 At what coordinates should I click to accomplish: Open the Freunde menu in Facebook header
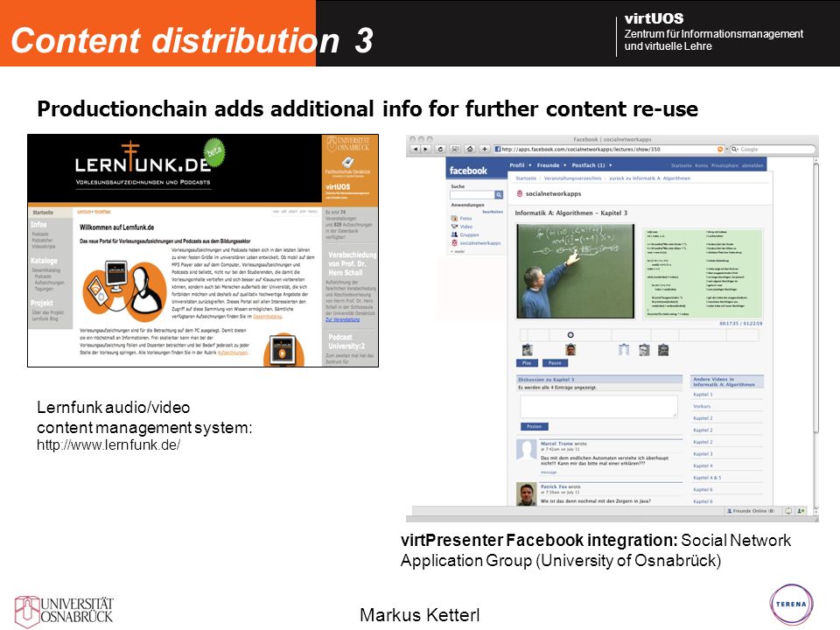click(x=548, y=165)
